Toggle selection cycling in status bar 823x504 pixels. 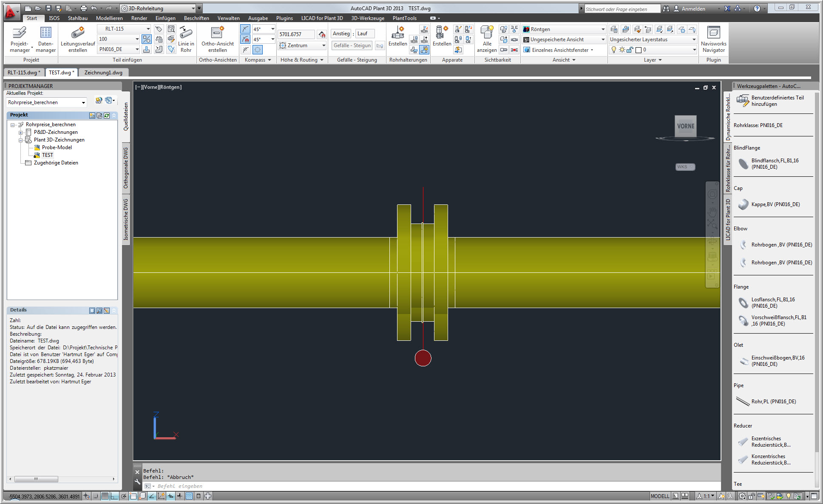pos(208,496)
